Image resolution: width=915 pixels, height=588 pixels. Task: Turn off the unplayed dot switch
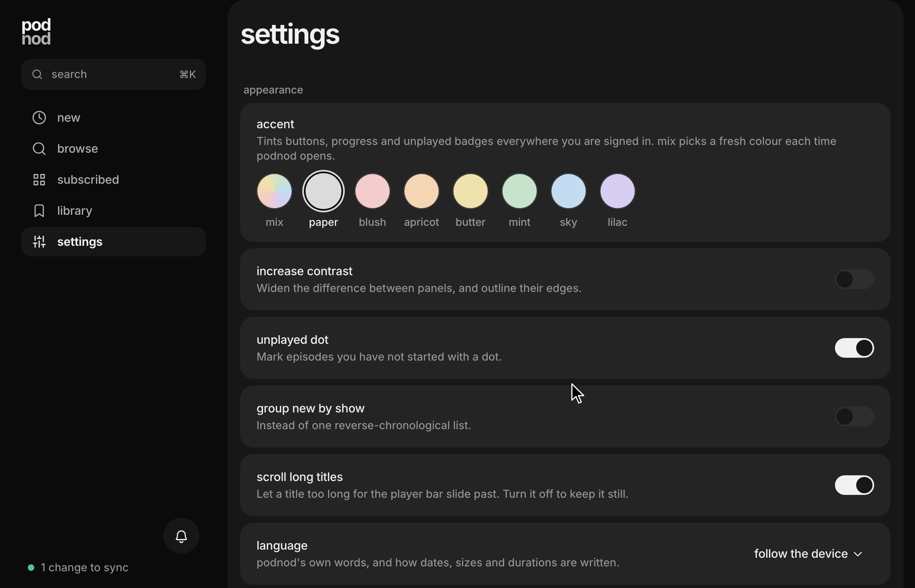click(x=854, y=348)
